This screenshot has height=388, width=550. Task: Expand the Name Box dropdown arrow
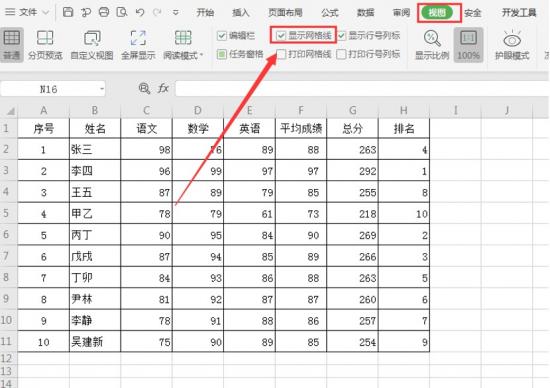102,89
